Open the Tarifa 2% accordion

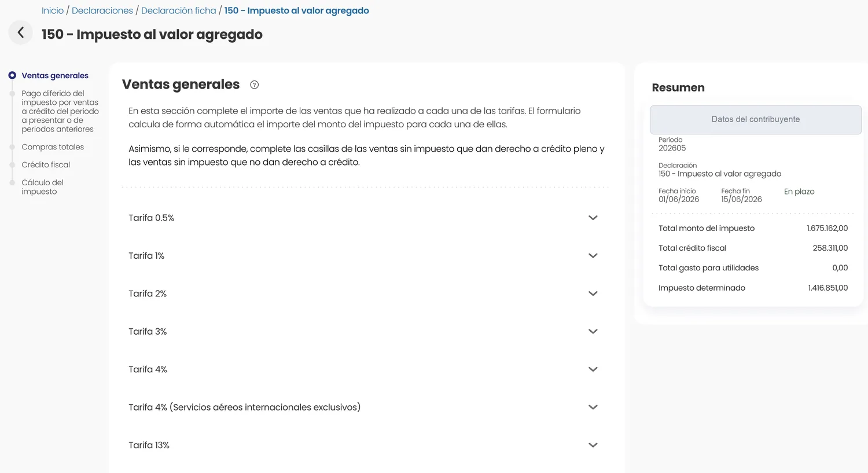tap(363, 294)
